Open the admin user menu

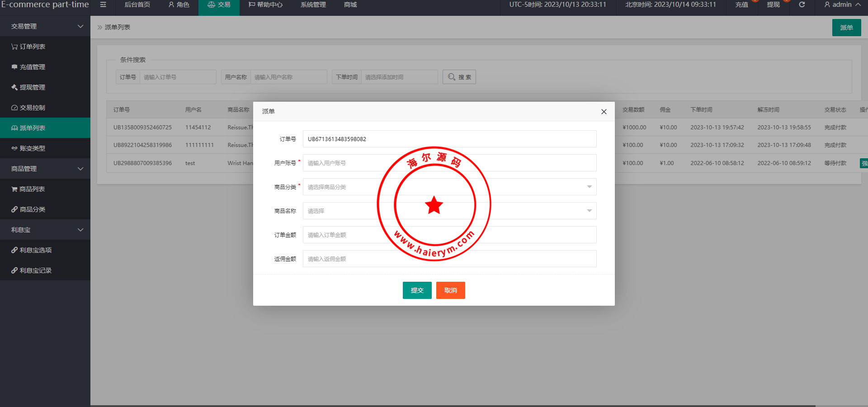point(842,5)
